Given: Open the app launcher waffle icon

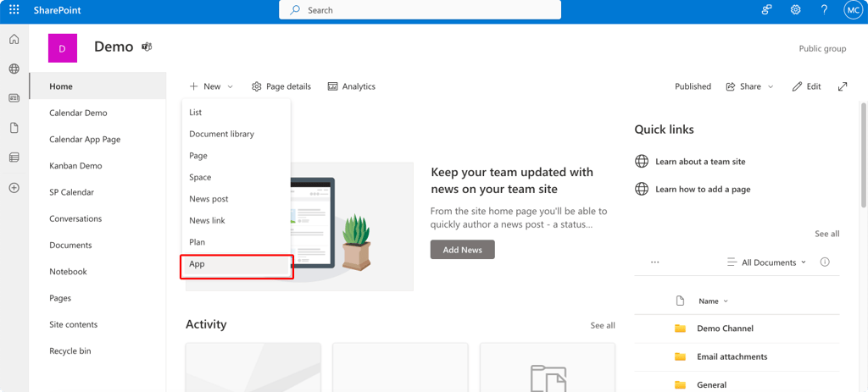Looking at the screenshot, I should (14, 10).
